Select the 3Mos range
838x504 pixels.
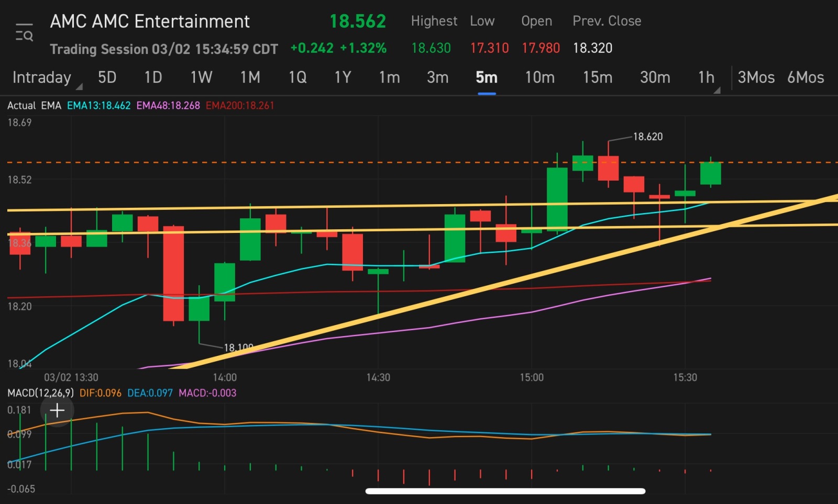pos(756,77)
